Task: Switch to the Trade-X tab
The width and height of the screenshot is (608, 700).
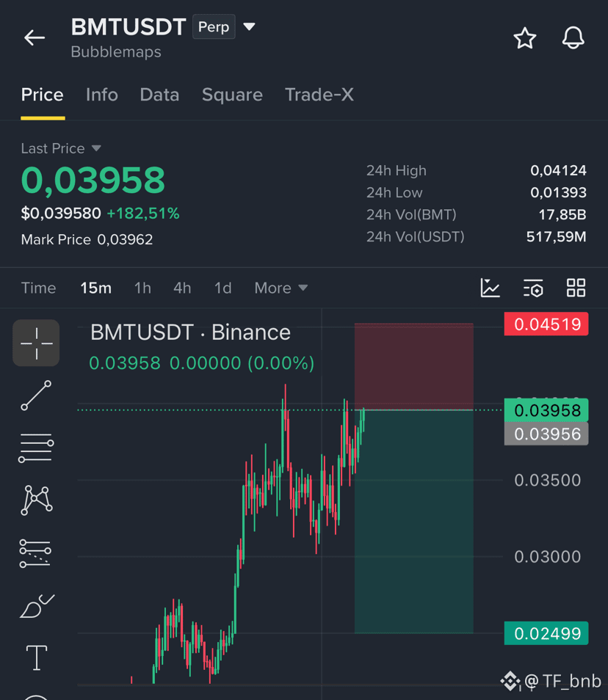Action: click(319, 95)
